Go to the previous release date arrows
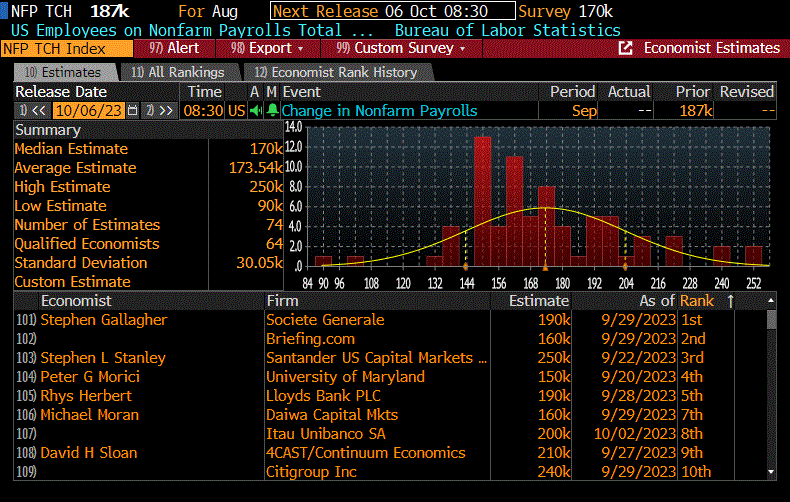The image size is (790, 502). click(39, 110)
